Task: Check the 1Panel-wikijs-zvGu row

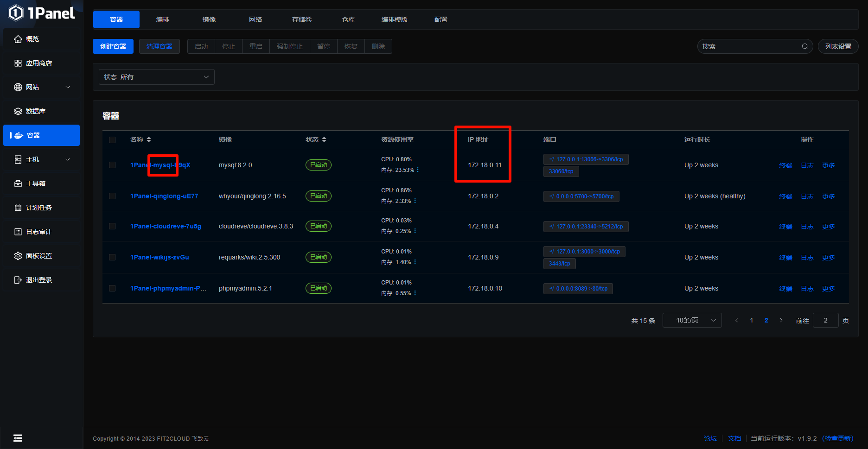Action: (112, 257)
